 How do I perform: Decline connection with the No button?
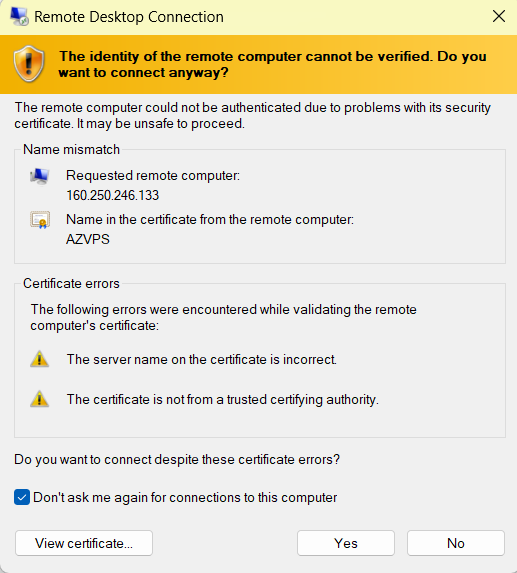(456, 543)
